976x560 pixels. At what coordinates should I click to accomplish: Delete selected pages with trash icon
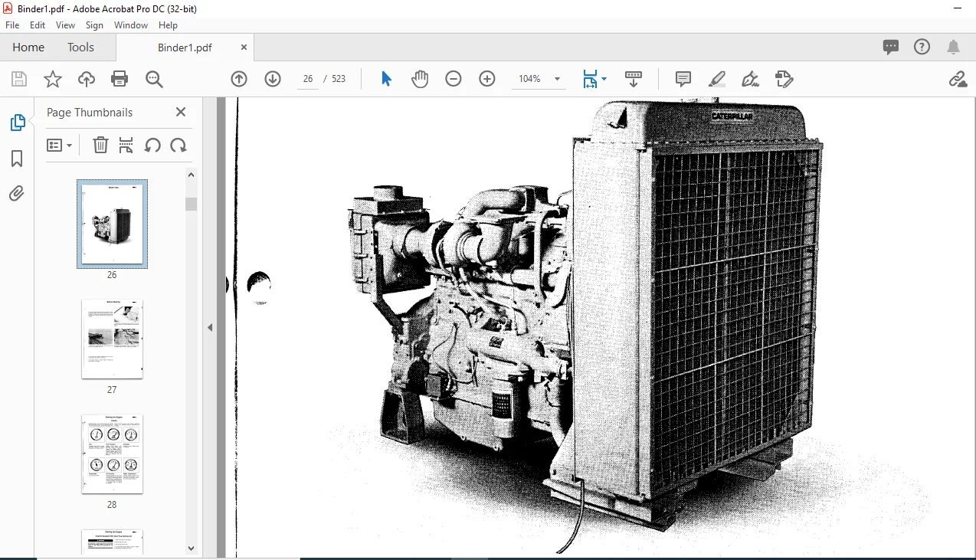tap(100, 145)
